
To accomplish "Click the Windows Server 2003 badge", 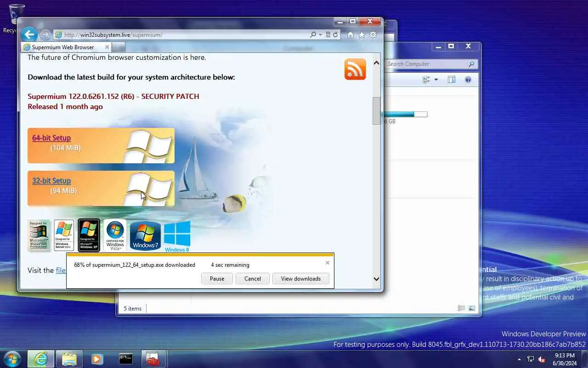I will 64,235.
